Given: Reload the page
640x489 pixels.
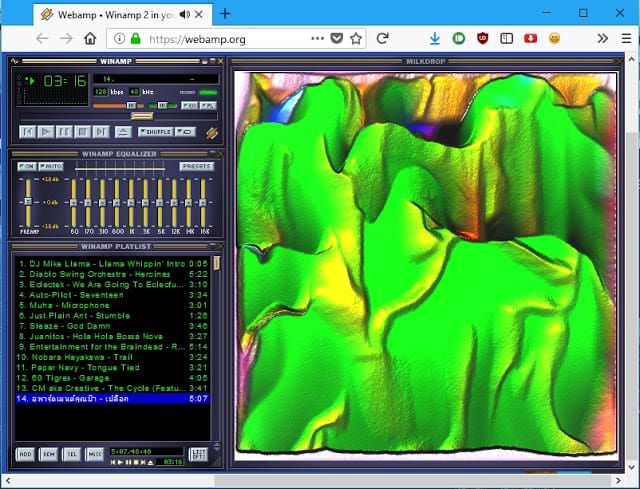Looking at the screenshot, I should [x=382, y=39].
